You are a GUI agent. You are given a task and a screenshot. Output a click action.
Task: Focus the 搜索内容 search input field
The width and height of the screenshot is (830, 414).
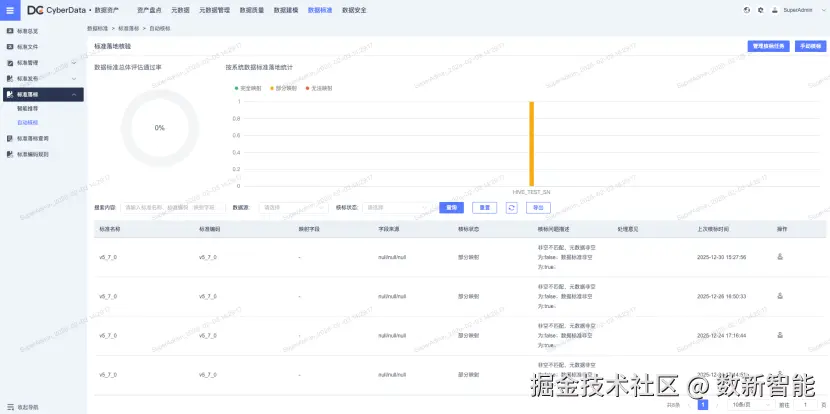tap(173, 208)
